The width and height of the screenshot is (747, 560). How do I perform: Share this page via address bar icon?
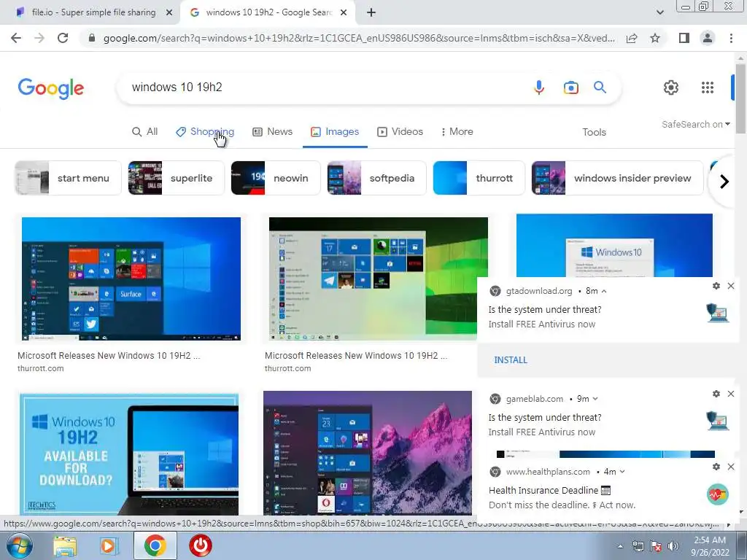632,38
